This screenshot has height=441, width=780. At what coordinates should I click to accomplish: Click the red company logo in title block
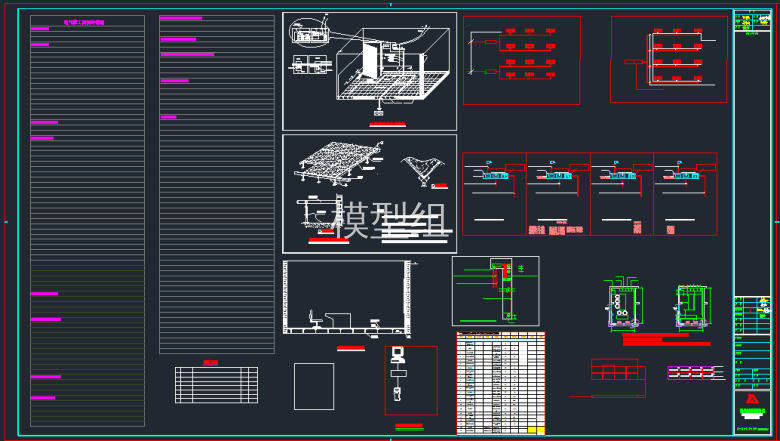click(752, 399)
